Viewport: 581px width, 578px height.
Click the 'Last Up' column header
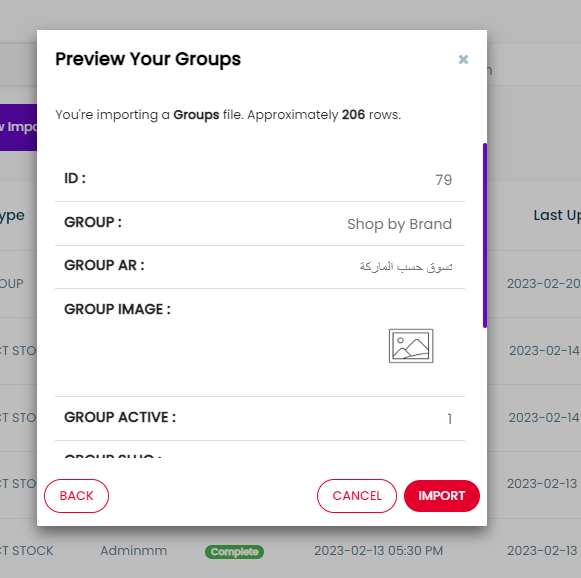(557, 215)
